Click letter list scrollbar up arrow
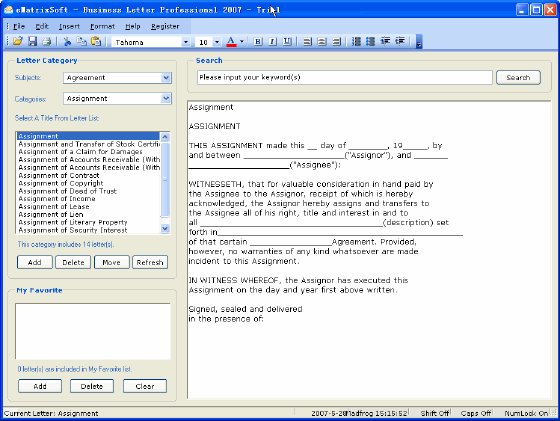560x421 pixels. 165,137
